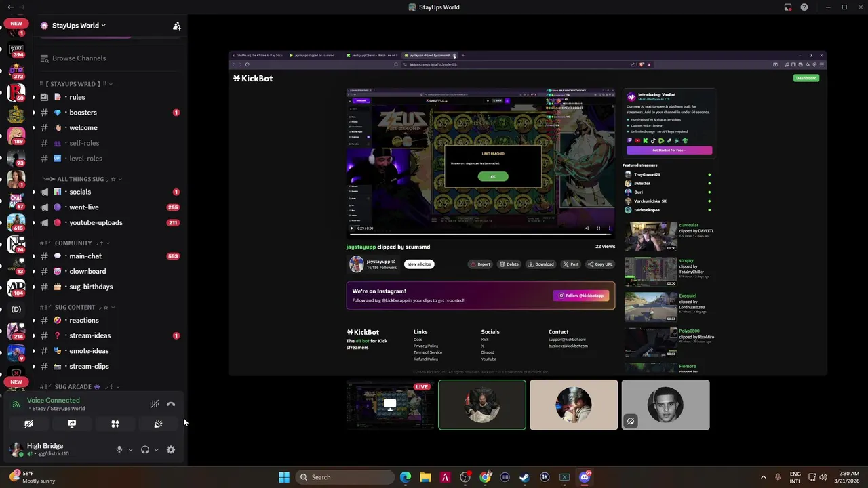Click Download button in shared KickBot stream
The image size is (868, 488).
540,264
